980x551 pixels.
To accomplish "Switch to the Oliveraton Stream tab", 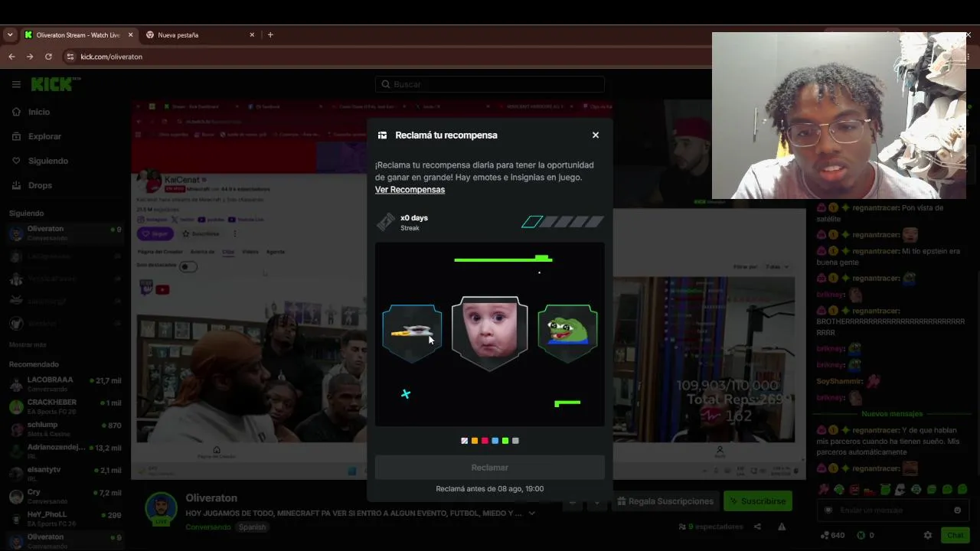I will [x=78, y=35].
